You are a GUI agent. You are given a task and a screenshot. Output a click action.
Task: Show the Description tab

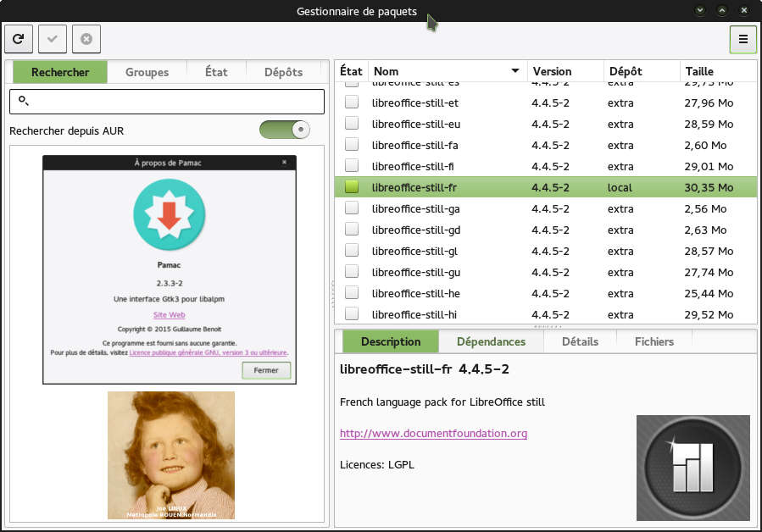click(x=391, y=341)
